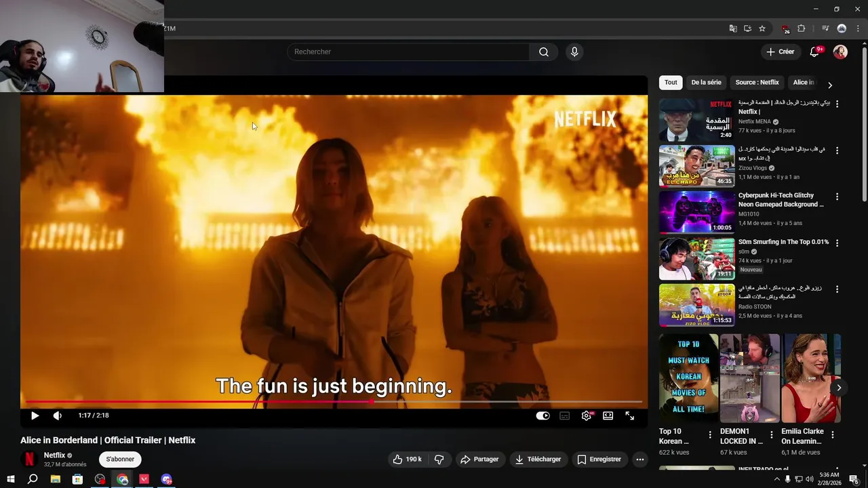
Task: Toggle subtitles in the player
Action: click(x=564, y=415)
